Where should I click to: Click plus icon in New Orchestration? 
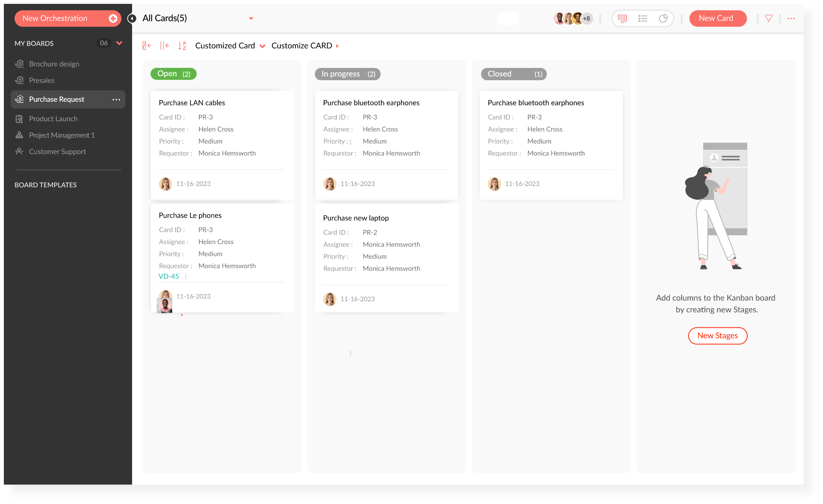coord(113,18)
